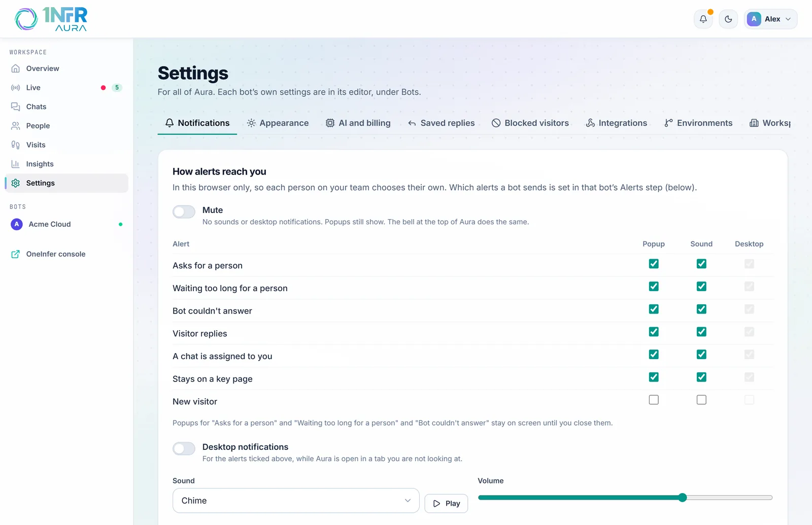Switch to dark mode moon icon
The width and height of the screenshot is (812, 525).
tap(728, 19)
